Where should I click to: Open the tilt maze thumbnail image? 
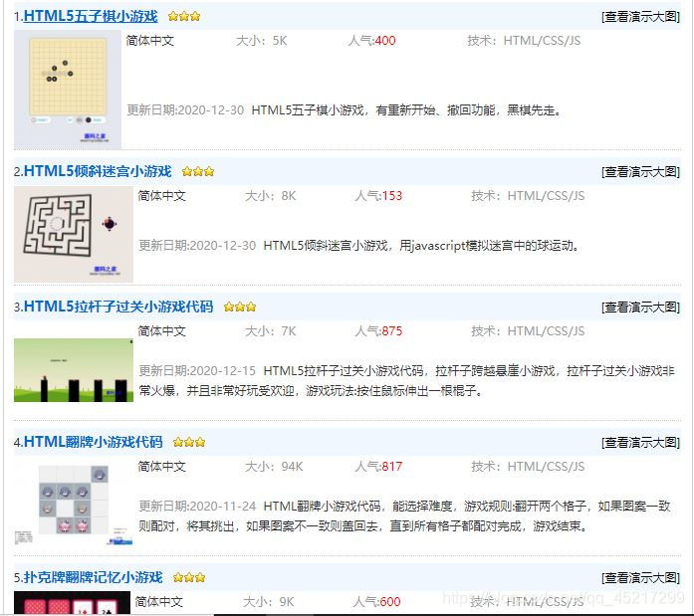74,234
